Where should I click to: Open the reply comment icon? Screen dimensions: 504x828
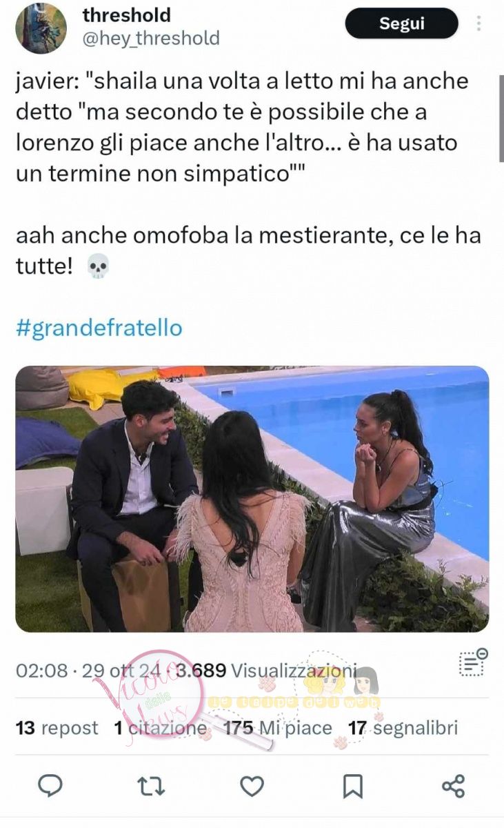click(50, 786)
